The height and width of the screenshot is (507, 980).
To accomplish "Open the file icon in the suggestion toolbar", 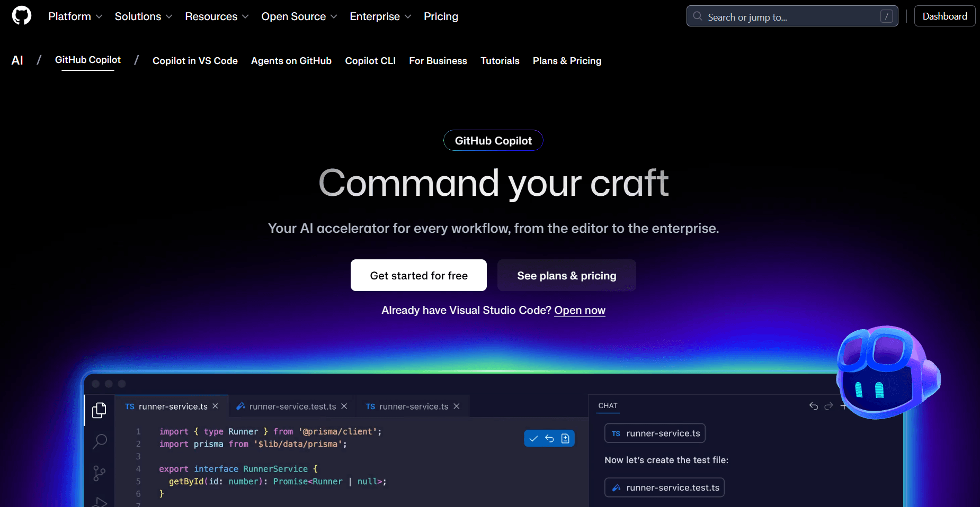I will (x=565, y=438).
